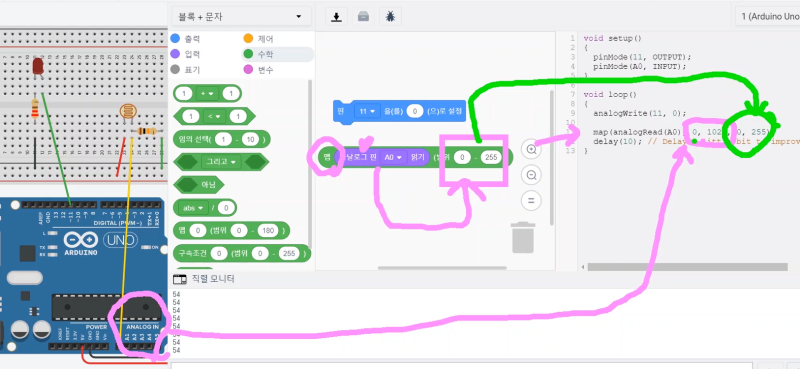Click the download code icon
This screenshot has width=800, height=369.
click(336, 16)
